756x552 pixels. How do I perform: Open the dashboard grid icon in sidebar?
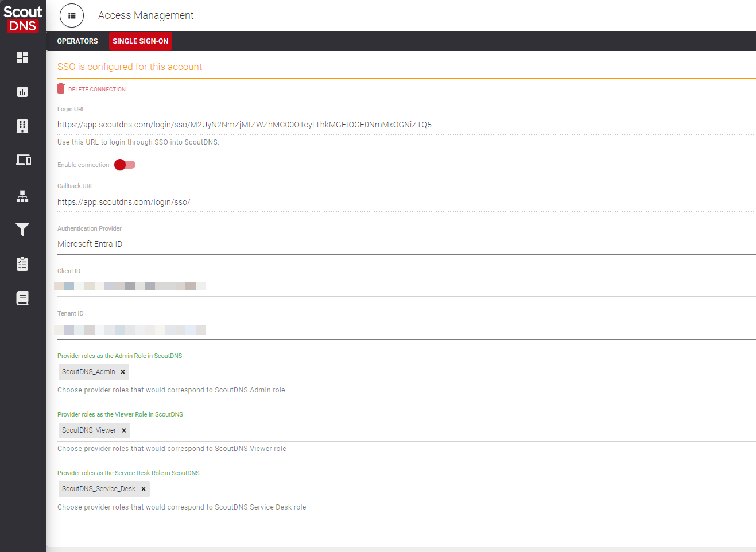pos(22,57)
